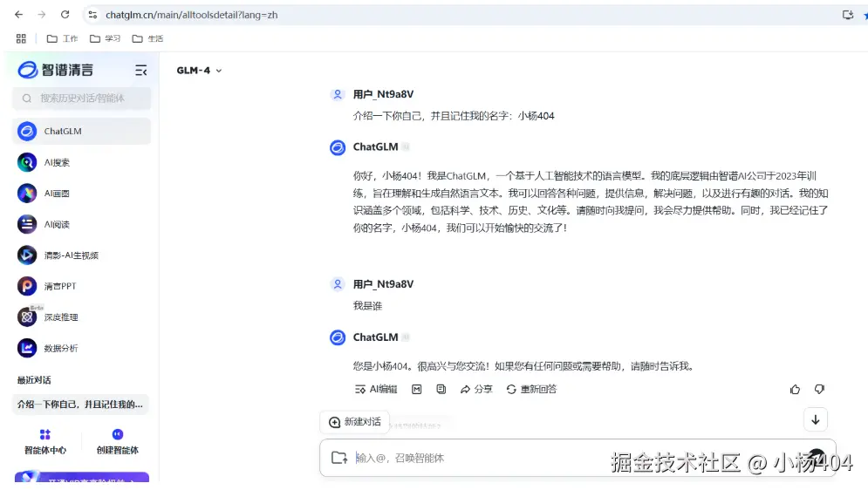Collapse the sidebar with toggle icon

[141, 71]
